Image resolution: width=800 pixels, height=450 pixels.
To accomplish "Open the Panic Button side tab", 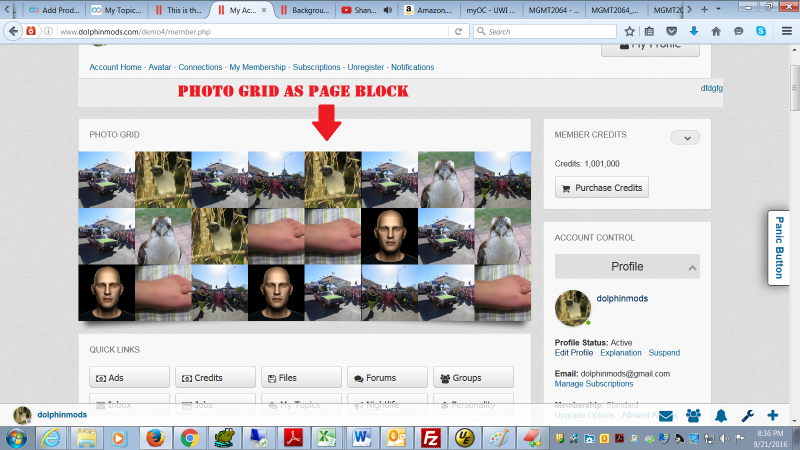I will 779,247.
